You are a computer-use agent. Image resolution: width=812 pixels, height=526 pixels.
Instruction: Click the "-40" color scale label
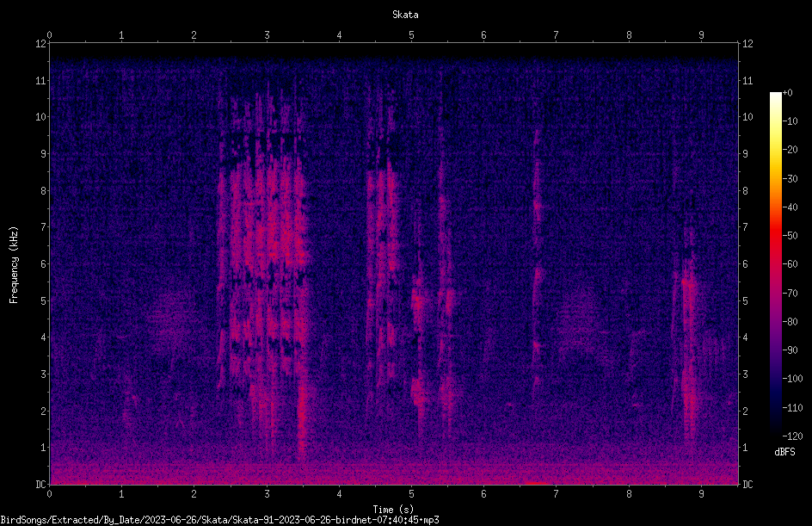790,207
